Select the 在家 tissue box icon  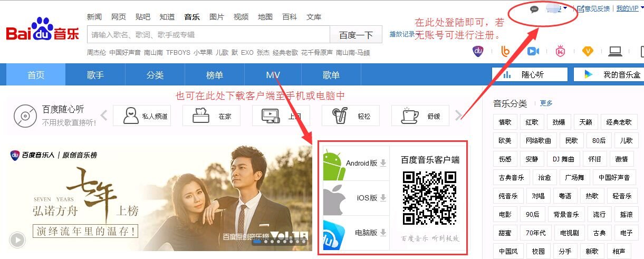(201, 116)
